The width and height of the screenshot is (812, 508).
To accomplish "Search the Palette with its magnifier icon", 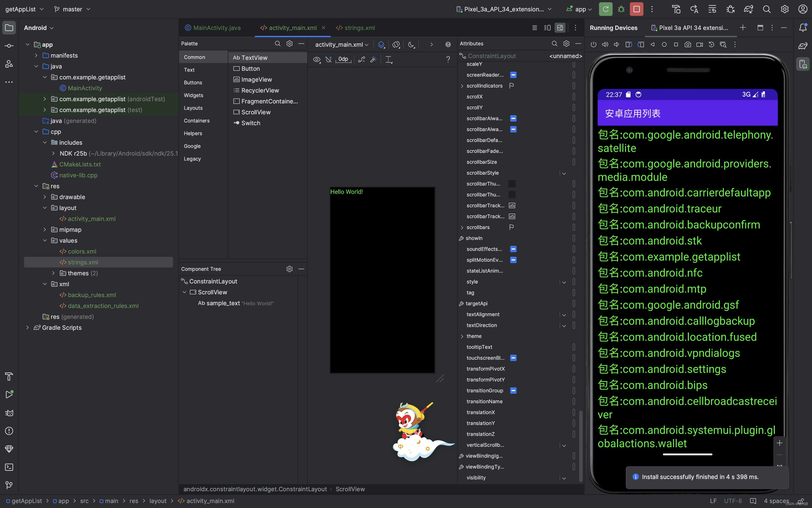I will [x=278, y=43].
